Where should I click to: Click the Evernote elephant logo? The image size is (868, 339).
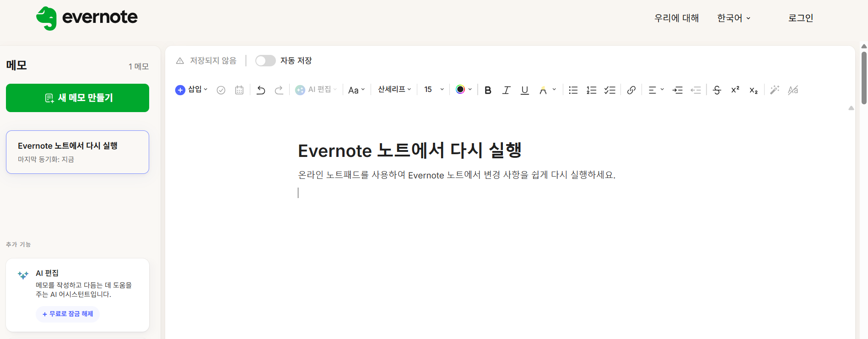point(46,18)
